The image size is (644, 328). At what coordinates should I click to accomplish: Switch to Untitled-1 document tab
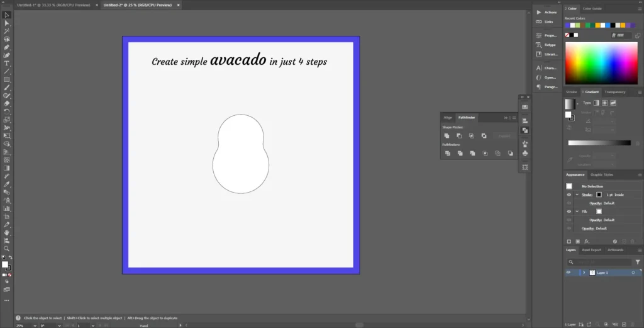tap(53, 5)
